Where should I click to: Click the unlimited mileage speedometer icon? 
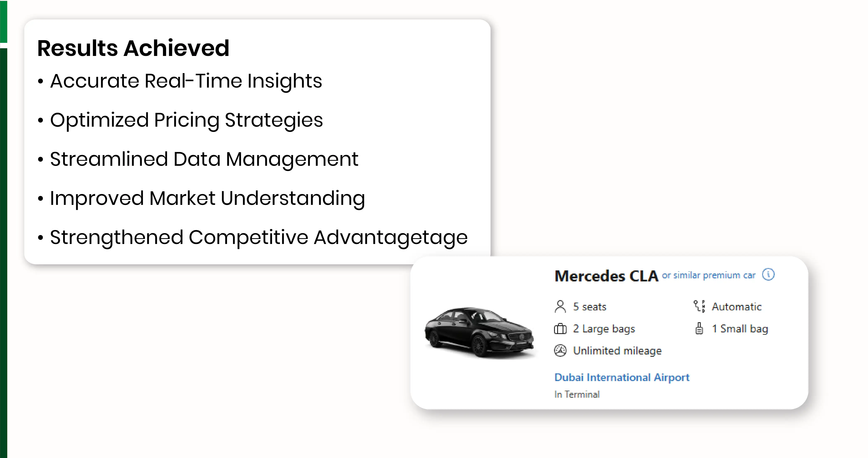tap(560, 350)
